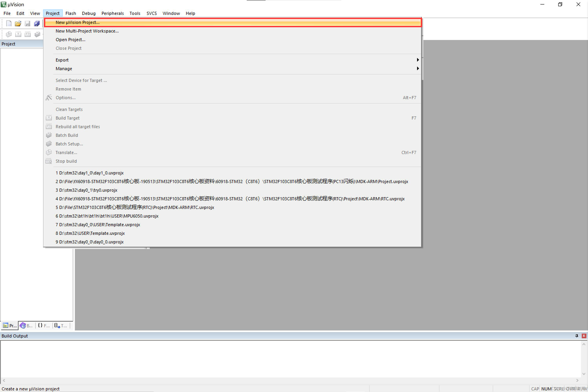The height and width of the screenshot is (392, 588).
Task: Switch to Functions tab with braces icon
Action: click(x=44, y=326)
